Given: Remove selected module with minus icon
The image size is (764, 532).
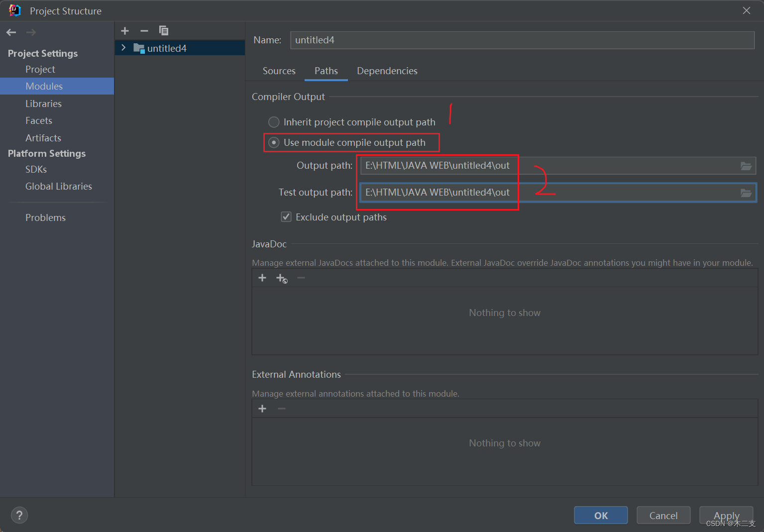Looking at the screenshot, I should tap(144, 31).
